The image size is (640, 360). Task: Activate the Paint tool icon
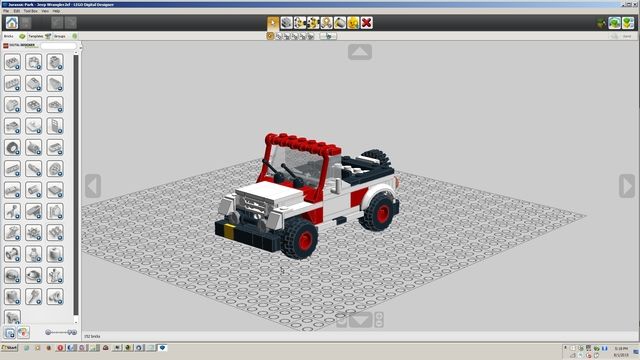pyautogui.click(x=340, y=23)
